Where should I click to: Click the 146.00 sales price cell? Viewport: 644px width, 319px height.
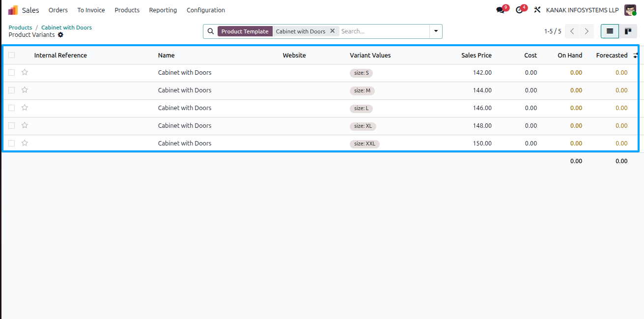coord(482,108)
